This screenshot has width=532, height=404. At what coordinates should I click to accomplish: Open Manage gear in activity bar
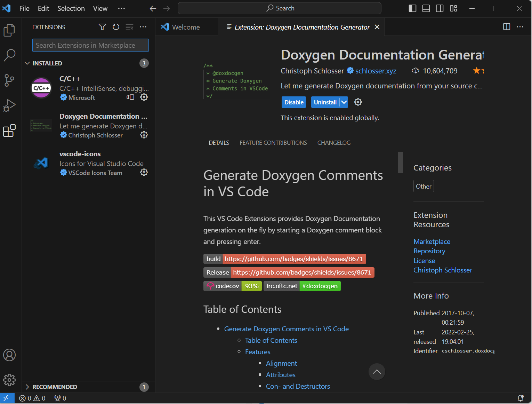[x=9, y=380]
